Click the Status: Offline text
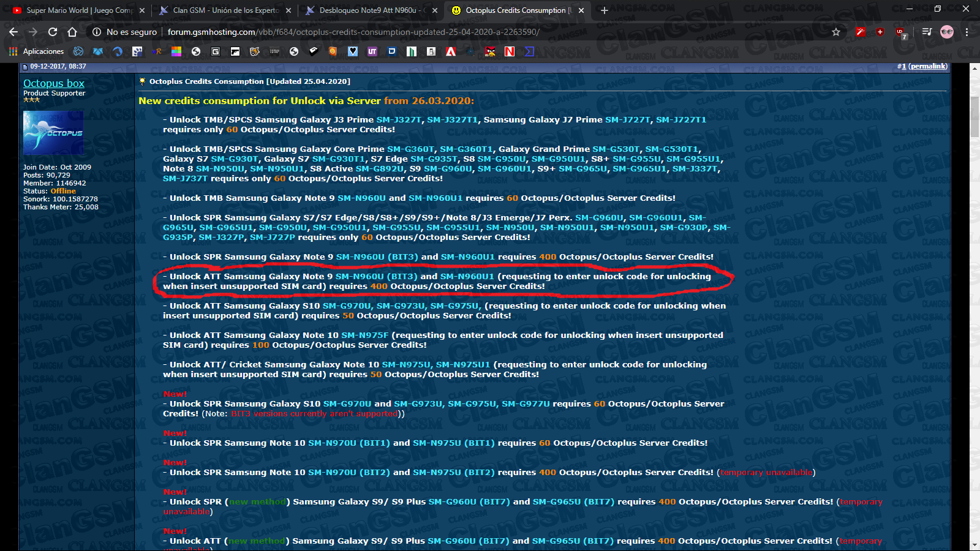Screen dimensions: 980x551 pos(50,191)
